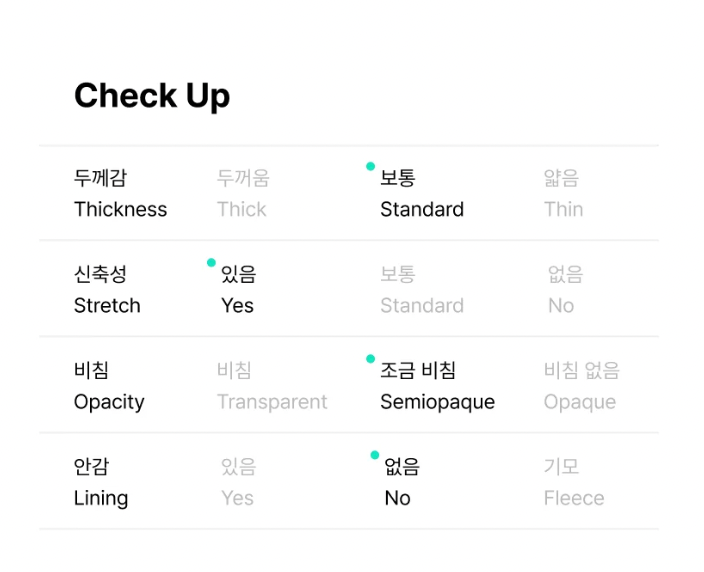This screenshot has height=572, width=704.
Task: Click the teal dot beside Semiopaque
Action: (x=371, y=359)
